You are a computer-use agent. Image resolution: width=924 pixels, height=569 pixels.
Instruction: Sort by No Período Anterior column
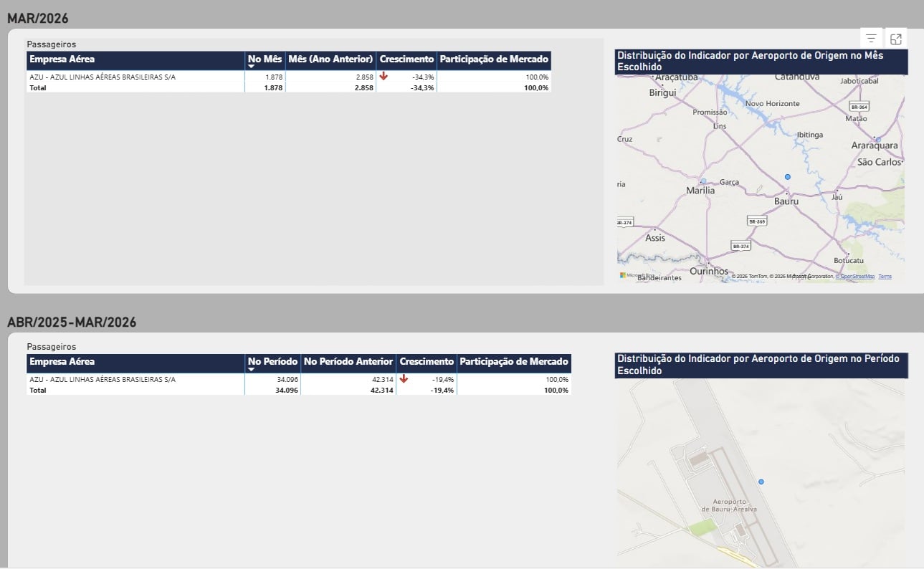tap(348, 362)
